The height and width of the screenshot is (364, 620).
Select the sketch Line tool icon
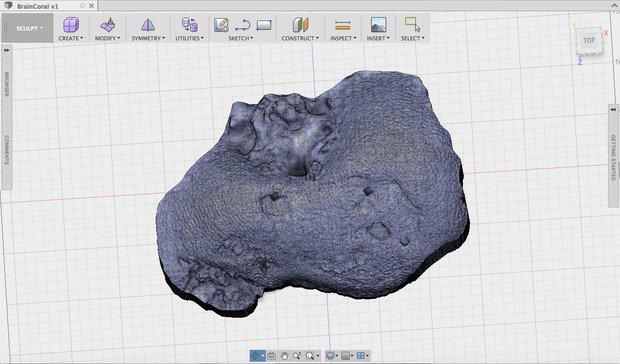(x=242, y=25)
